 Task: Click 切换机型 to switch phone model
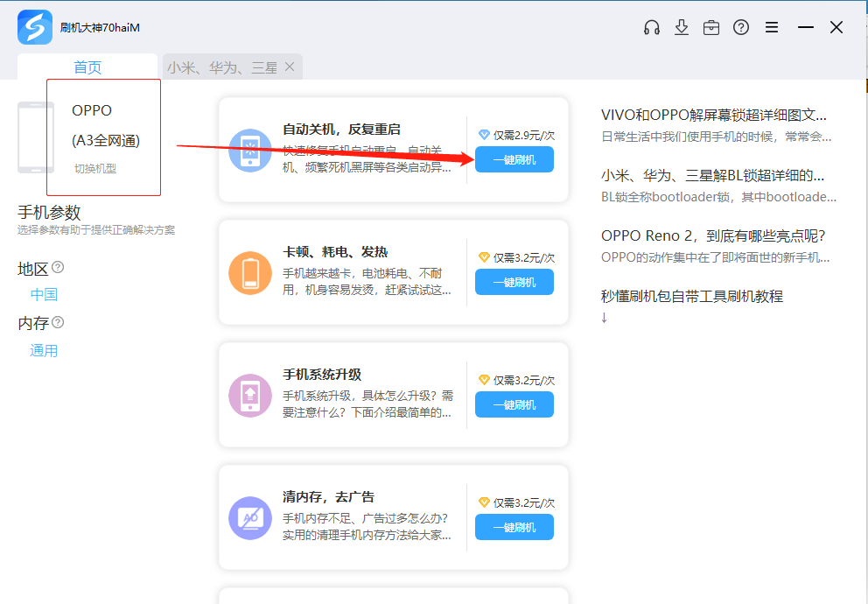pyautogui.click(x=95, y=168)
